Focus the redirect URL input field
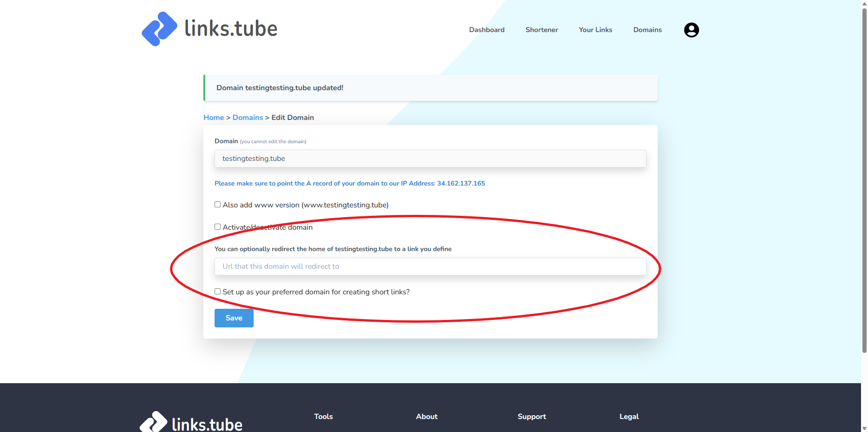Screen dimensions: 868x432 pyautogui.click(x=430, y=266)
